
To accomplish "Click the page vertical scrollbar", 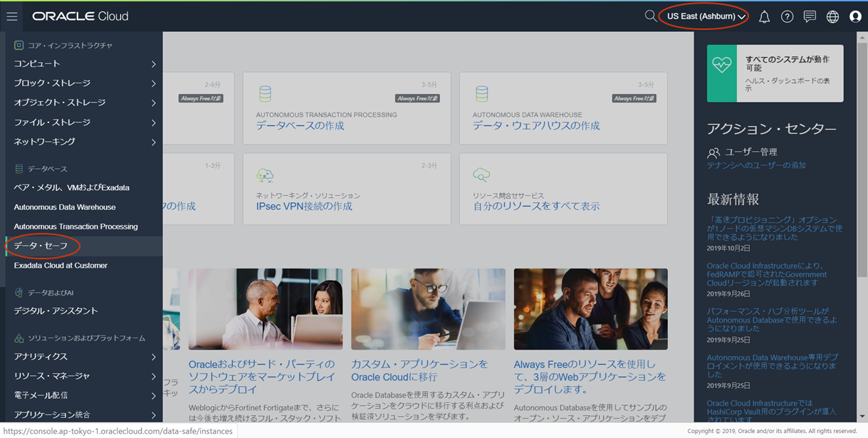I will click(x=863, y=226).
